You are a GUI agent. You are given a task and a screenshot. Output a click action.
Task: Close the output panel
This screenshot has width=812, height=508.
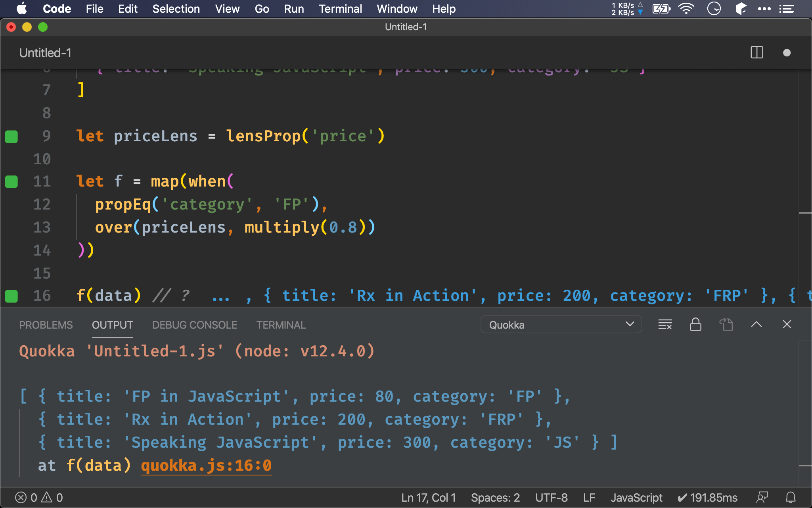point(787,325)
